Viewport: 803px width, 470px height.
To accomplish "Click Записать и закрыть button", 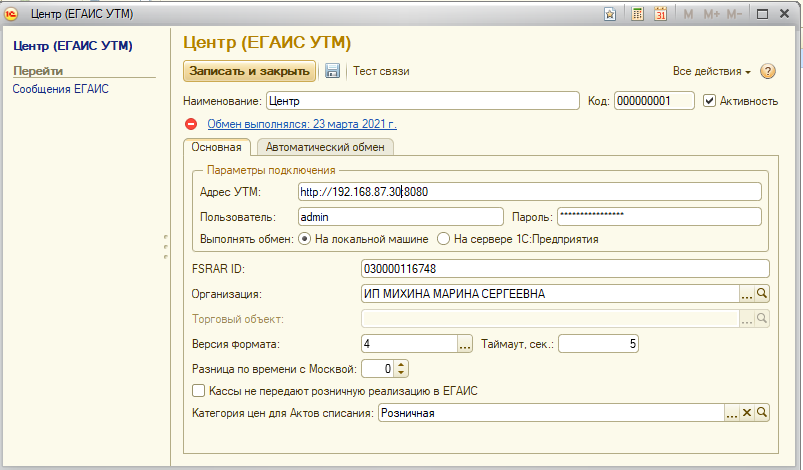I will pos(249,71).
